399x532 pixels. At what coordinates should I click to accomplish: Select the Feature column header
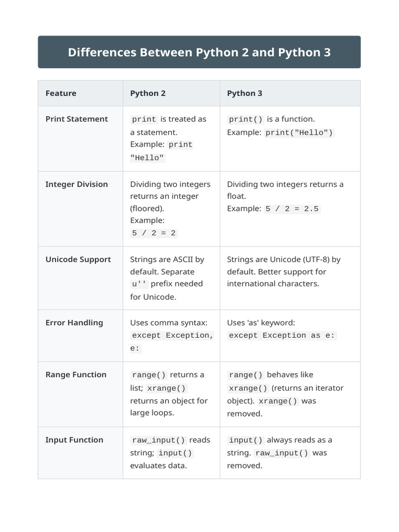click(x=61, y=94)
